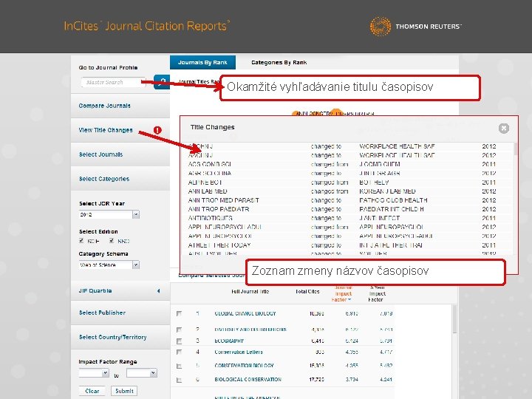Click the red alert icon beside View Title Changes
The width and height of the screenshot is (532, 399).
coord(157,130)
